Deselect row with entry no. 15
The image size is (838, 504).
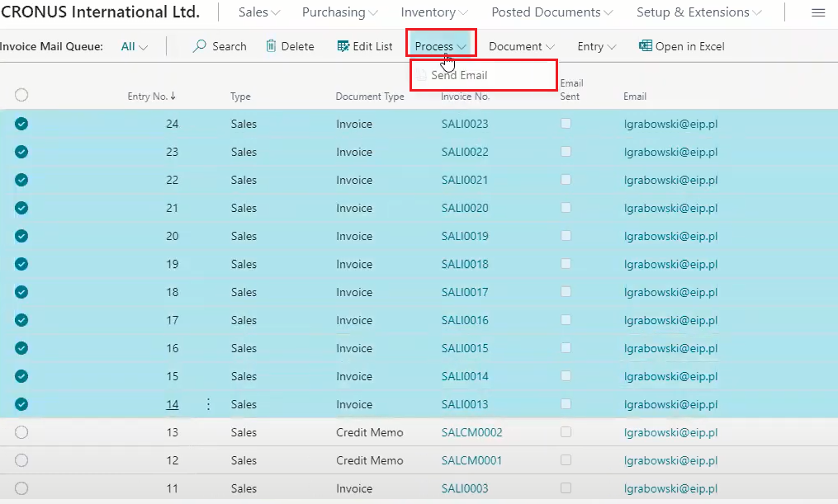point(21,376)
